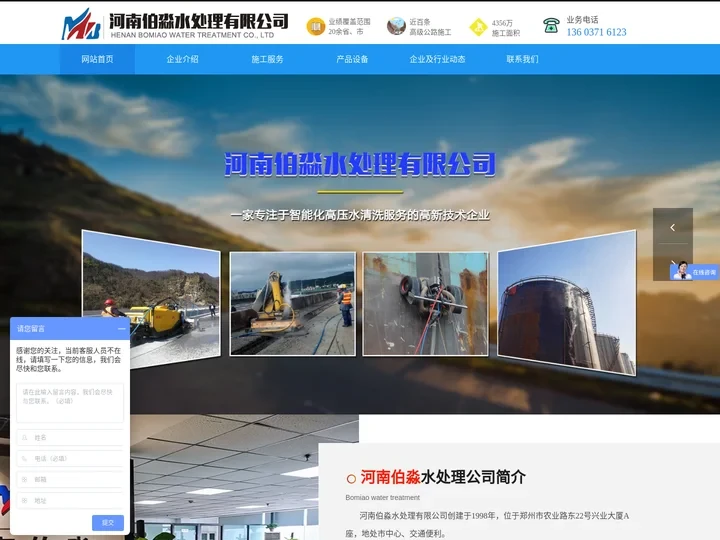Focus the 地址 address field

pyautogui.click(x=70, y=501)
